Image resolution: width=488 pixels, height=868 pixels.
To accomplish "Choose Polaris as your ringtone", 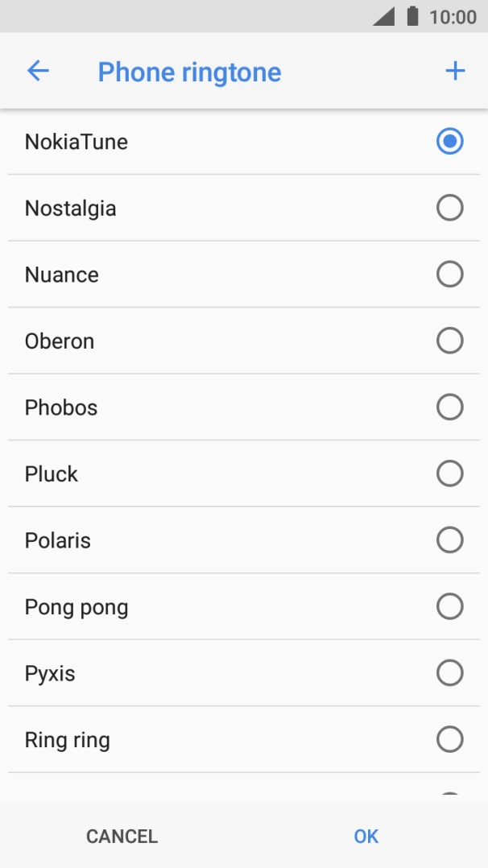I will click(449, 539).
